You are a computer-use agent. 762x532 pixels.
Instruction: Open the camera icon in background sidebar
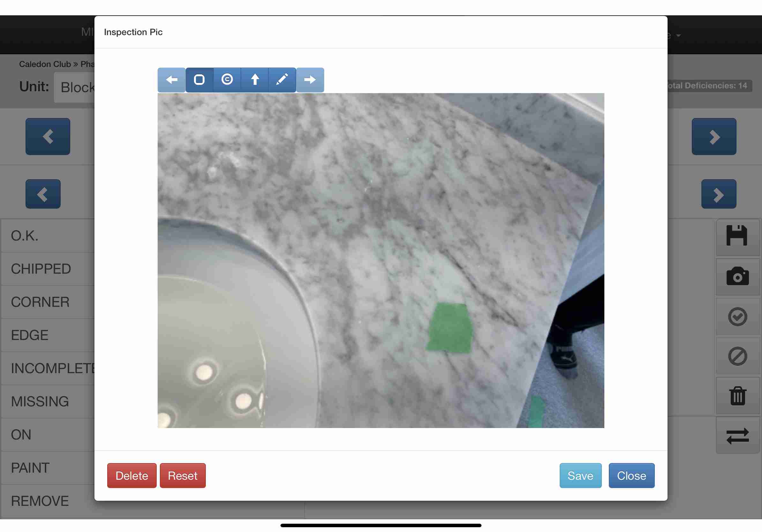(737, 276)
